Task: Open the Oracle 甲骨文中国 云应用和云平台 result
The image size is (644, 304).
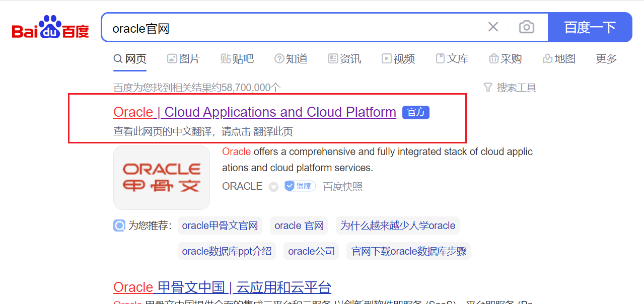Action: tap(223, 287)
